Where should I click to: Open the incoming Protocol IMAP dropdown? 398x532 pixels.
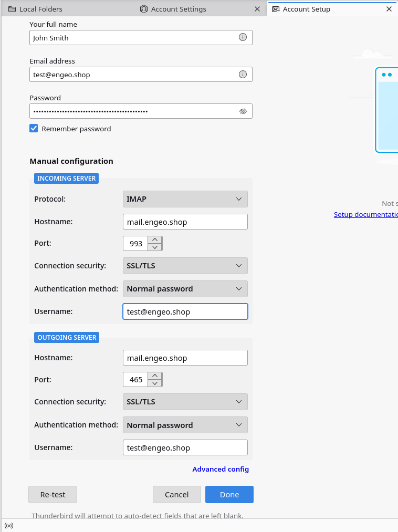coord(185,199)
